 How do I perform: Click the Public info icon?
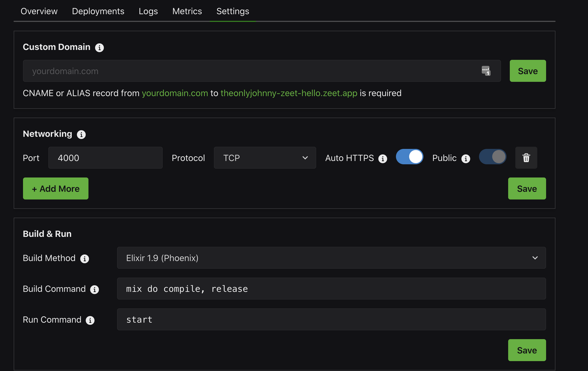coord(466,159)
